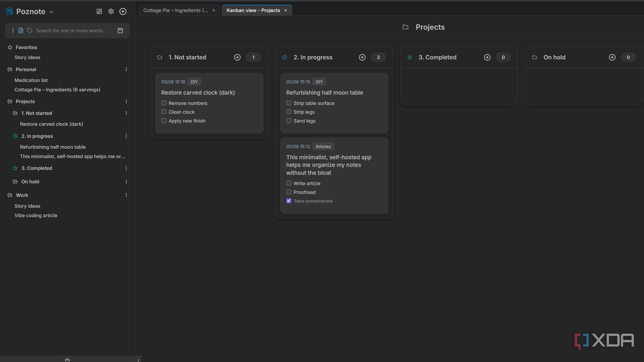
Task: Select notes search mode document icon
Action: 21,31
